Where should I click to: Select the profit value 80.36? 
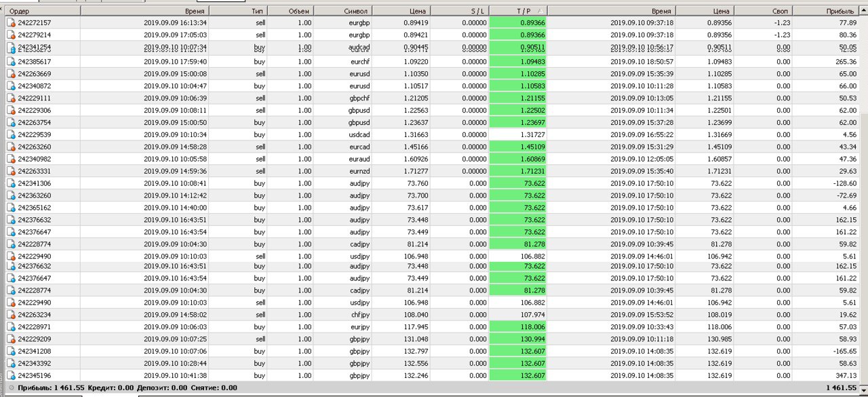(848, 35)
